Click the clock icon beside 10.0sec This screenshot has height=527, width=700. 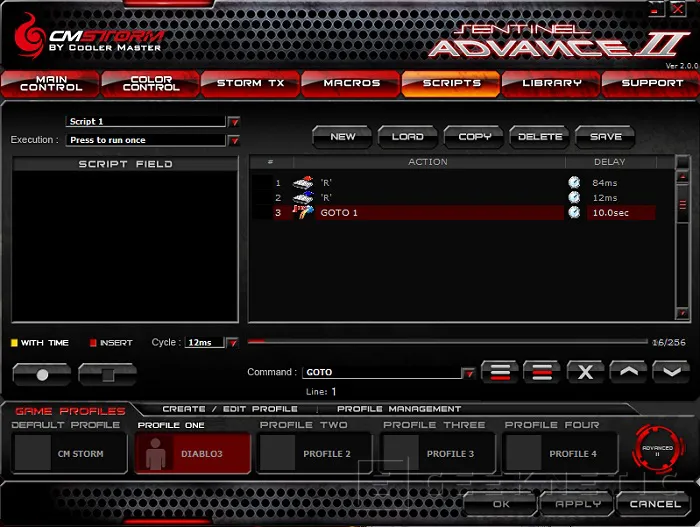(574, 212)
